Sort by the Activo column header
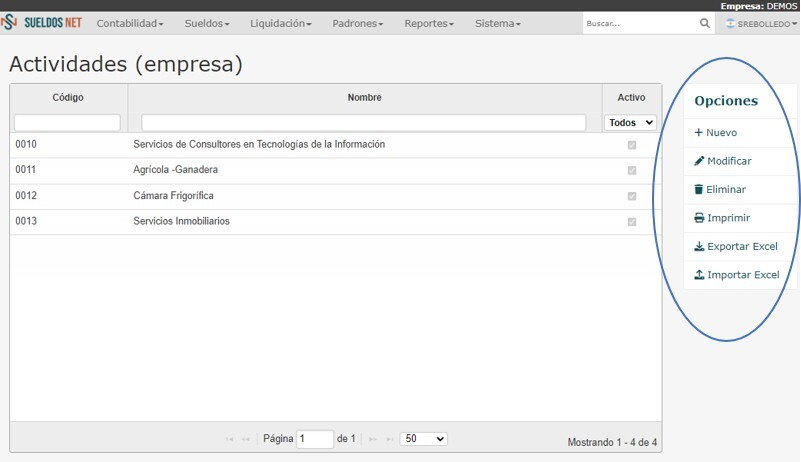Screen dimensions: 801x462 [631, 97]
